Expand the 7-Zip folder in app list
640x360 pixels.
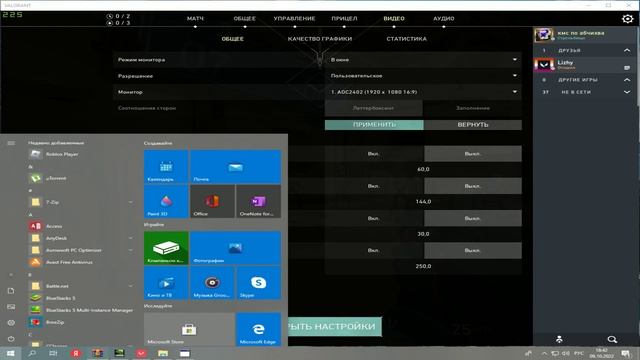131,202
